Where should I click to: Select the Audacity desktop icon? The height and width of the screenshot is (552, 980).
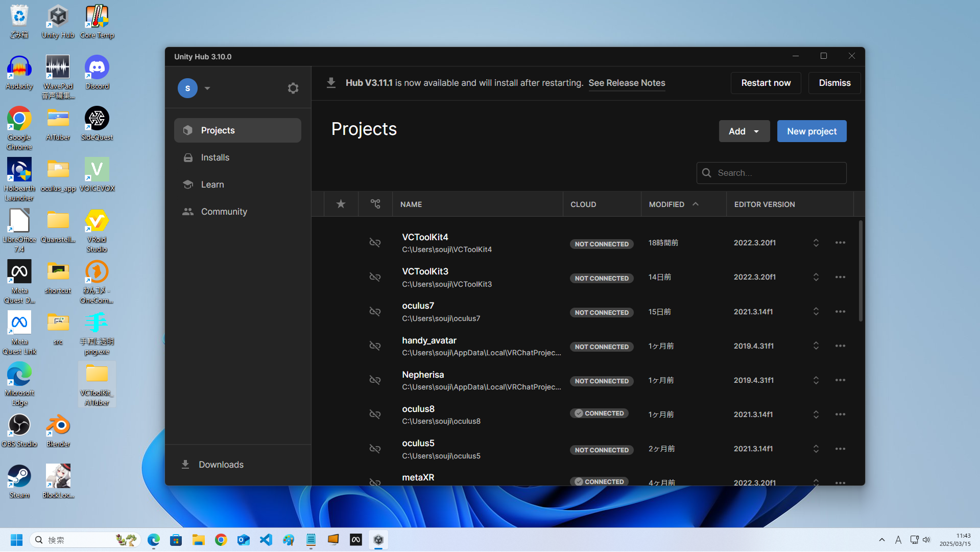point(19,73)
